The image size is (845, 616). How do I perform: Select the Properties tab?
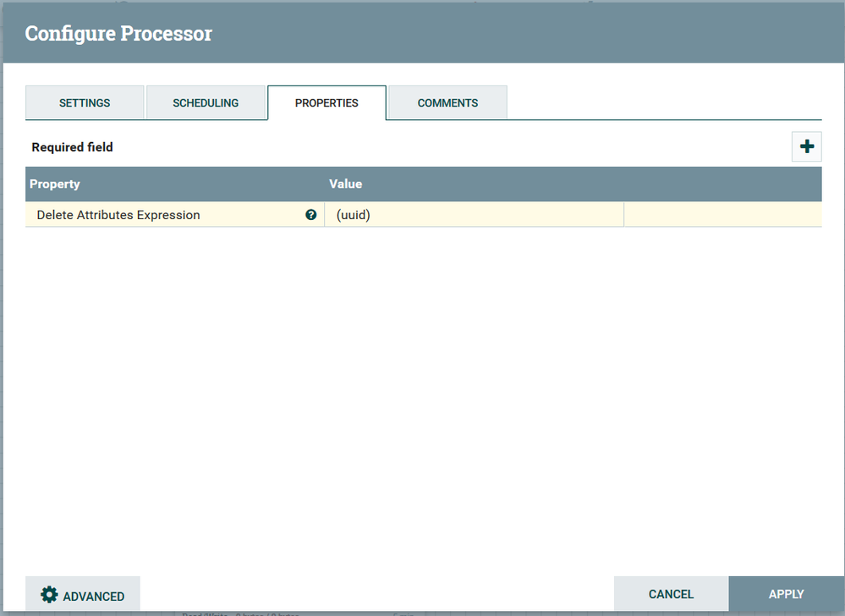(x=326, y=102)
